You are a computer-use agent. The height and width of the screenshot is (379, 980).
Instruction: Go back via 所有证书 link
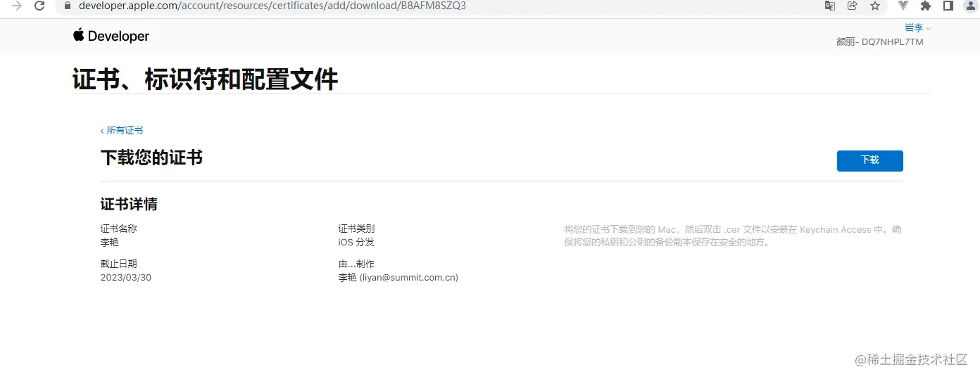point(122,130)
